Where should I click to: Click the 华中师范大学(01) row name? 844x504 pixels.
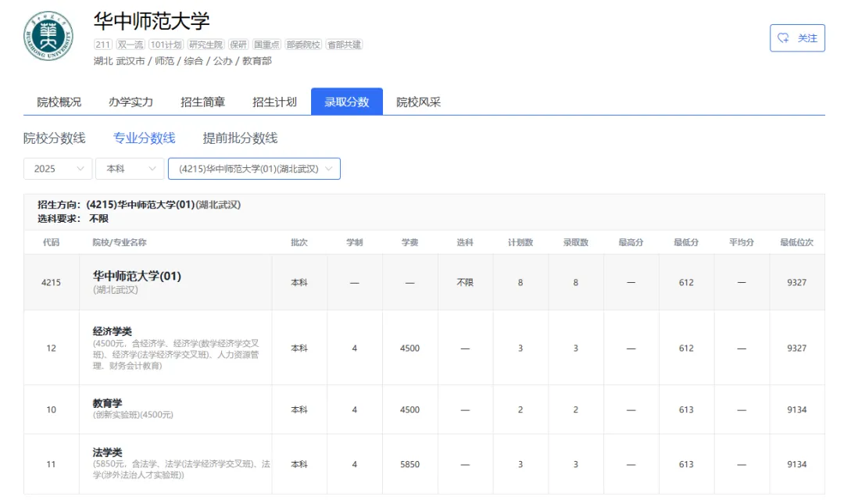pyautogui.click(x=137, y=277)
